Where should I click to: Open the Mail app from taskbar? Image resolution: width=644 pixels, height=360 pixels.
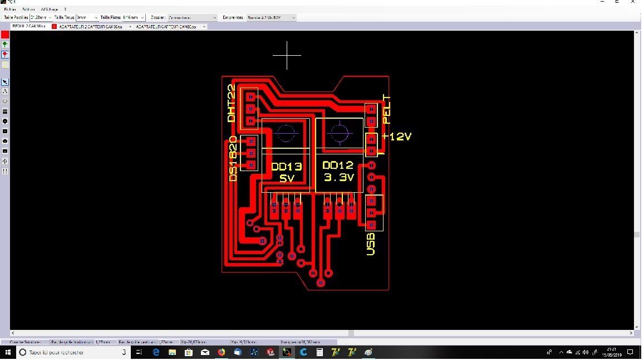pyautogui.click(x=205, y=352)
